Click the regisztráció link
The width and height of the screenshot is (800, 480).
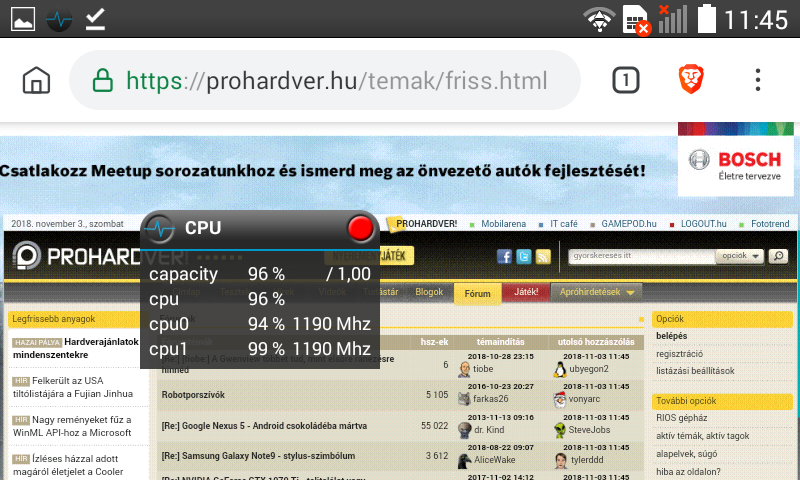[679, 354]
